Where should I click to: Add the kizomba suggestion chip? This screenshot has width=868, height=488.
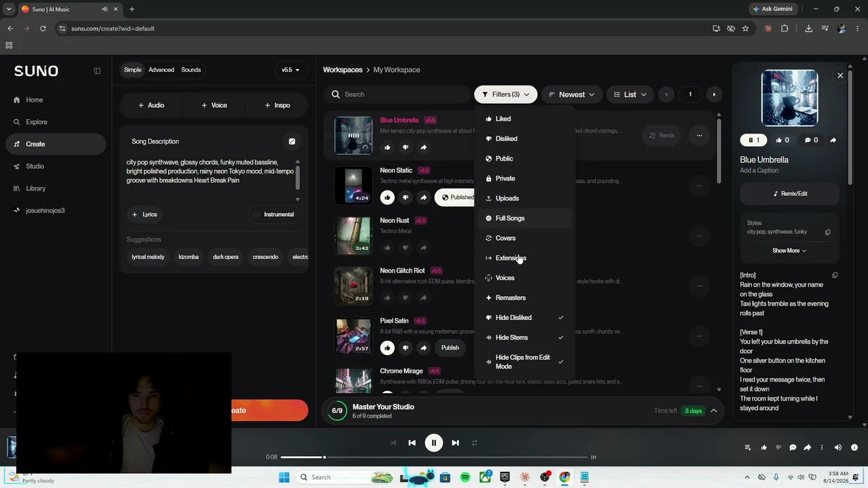(x=189, y=257)
